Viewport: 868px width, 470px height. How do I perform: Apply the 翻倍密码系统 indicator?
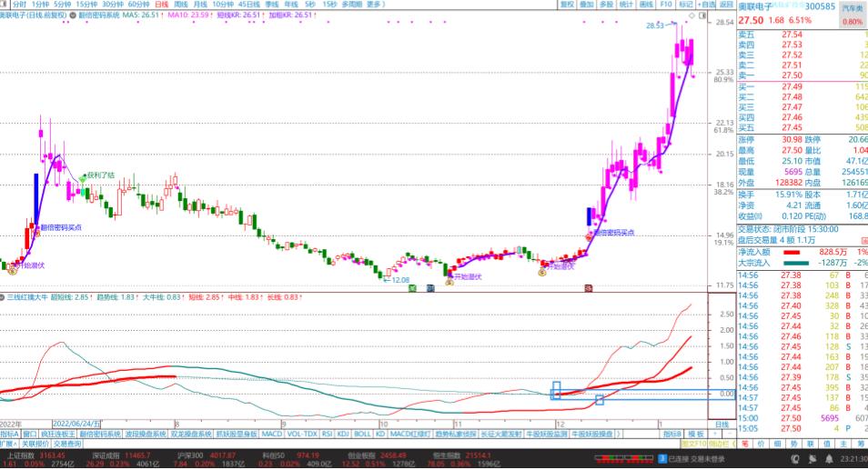pyautogui.click(x=100, y=434)
